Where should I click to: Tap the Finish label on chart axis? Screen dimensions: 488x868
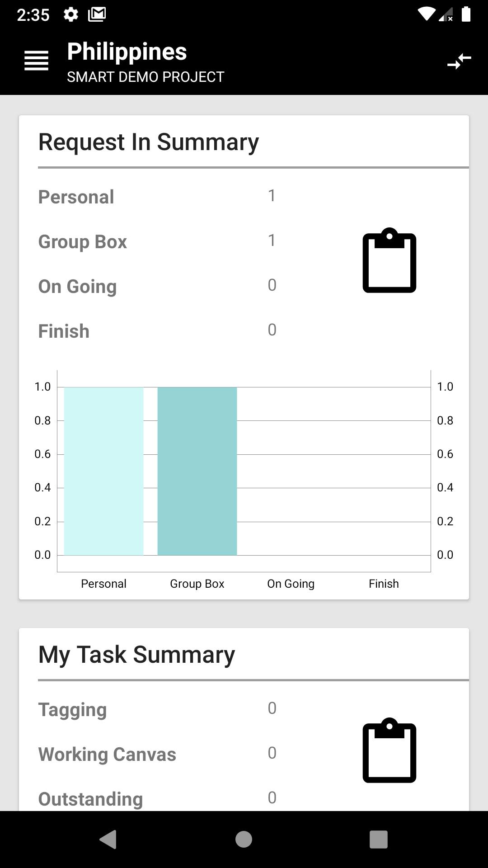[384, 584]
